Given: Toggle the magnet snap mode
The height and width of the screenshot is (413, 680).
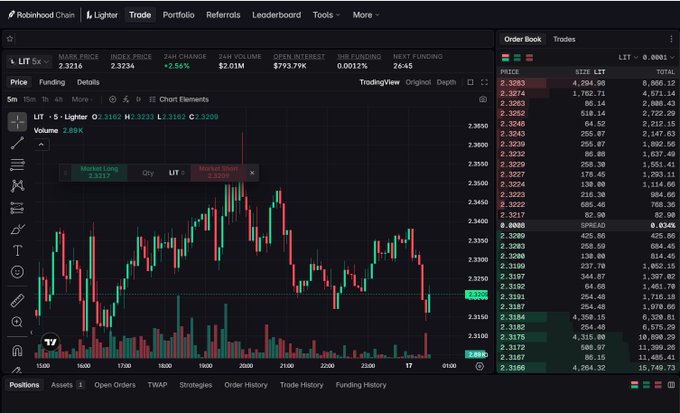Looking at the screenshot, I should click(17, 350).
